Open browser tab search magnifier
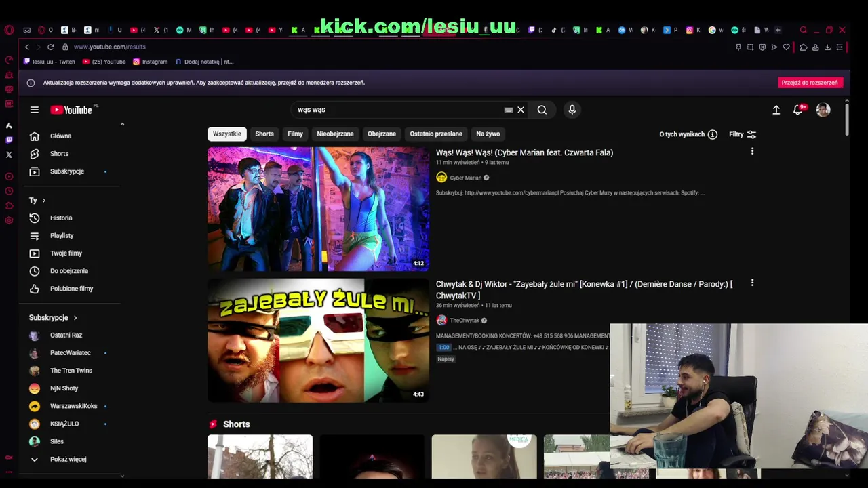868x488 pixels. tap(804, 30)
